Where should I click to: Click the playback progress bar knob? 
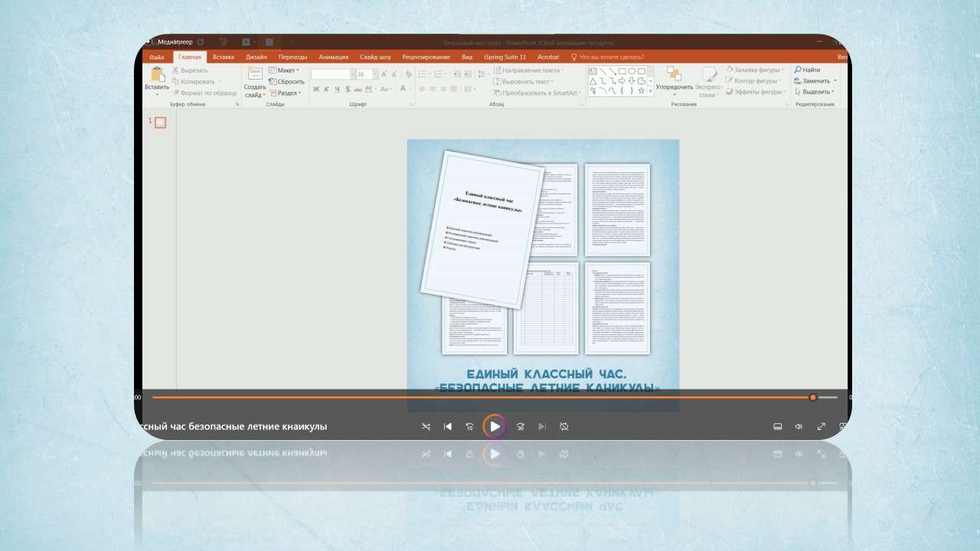(812, 397)
